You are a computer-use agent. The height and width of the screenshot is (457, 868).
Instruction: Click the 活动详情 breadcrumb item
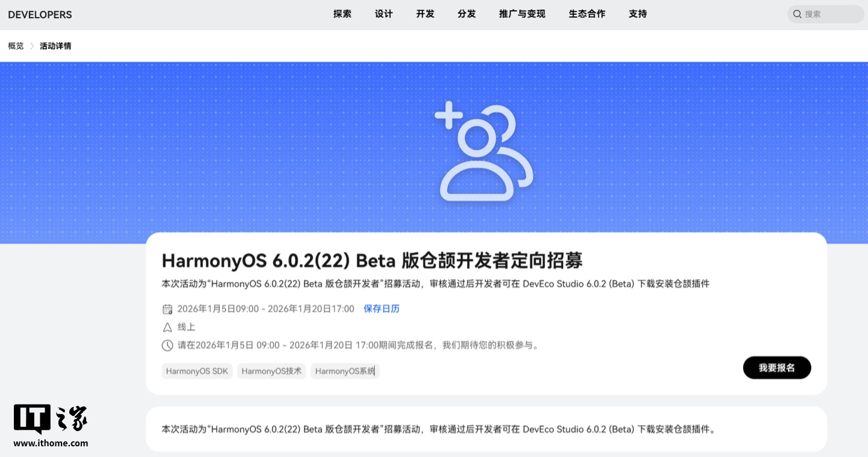tap(55, 46)
